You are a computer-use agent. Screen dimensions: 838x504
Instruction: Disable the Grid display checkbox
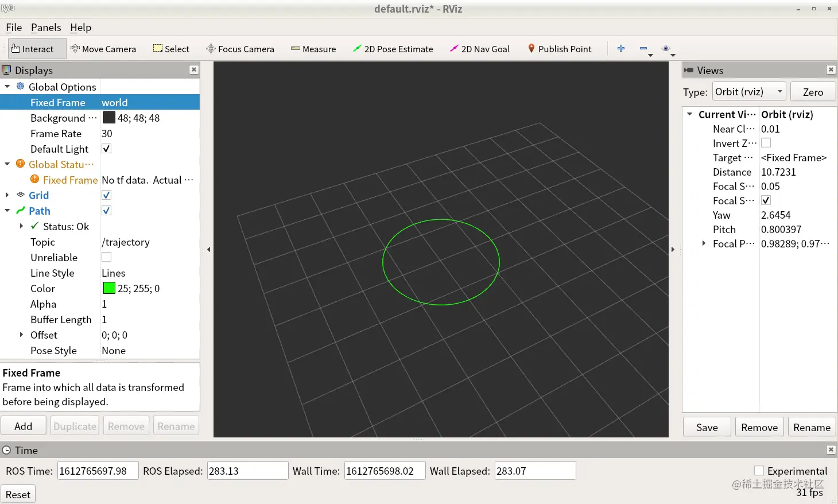pos(106,195)
